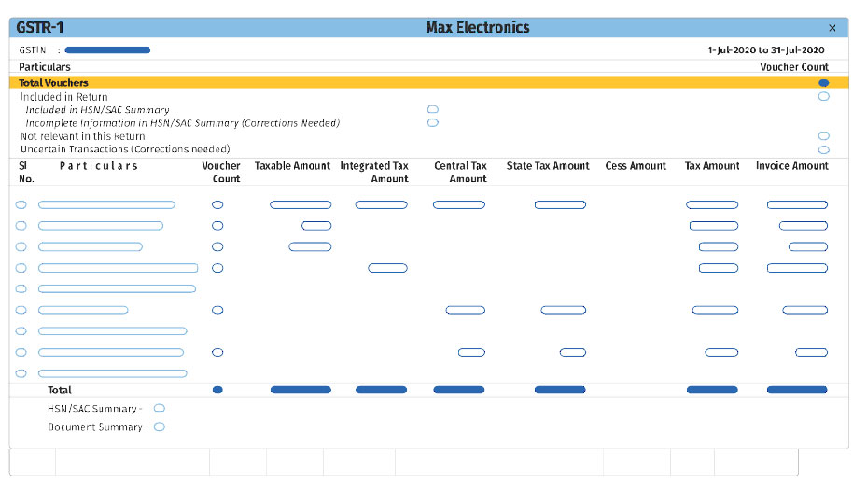The width and height of the screenshot is (867, 504).
Task: Click the Voucher Count table column header
Action: pos(220,172)
